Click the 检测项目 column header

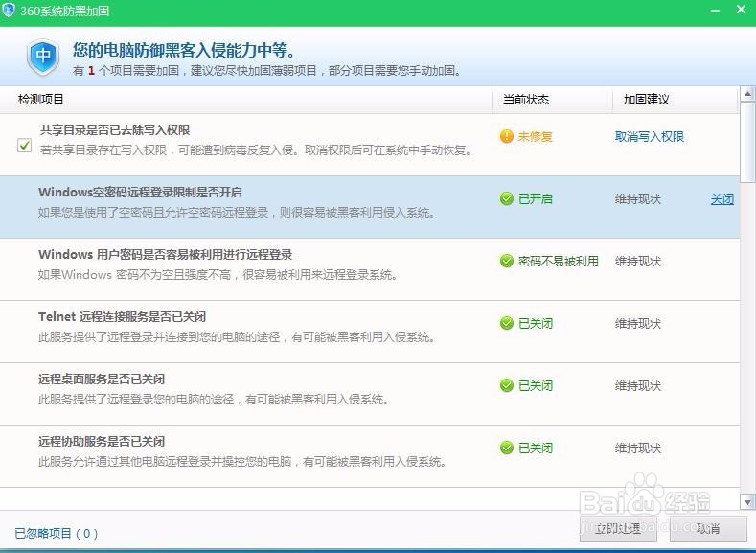click(x=41, y=100)
